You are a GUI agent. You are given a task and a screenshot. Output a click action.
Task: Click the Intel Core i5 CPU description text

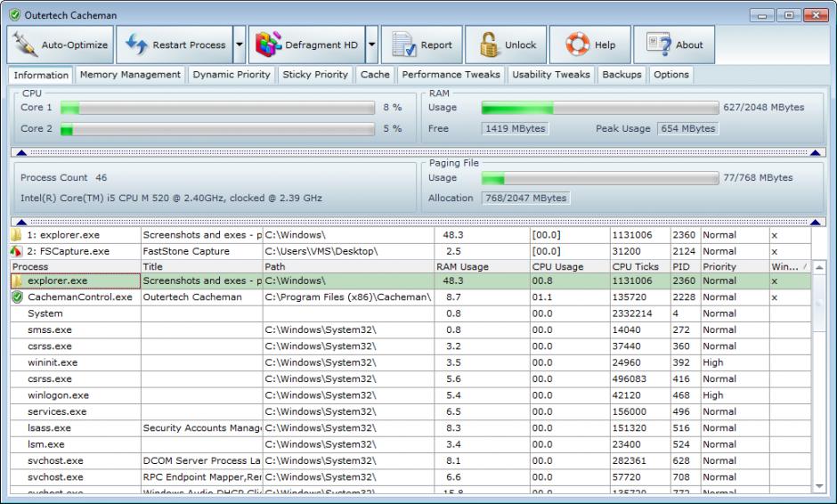[171, 198]
